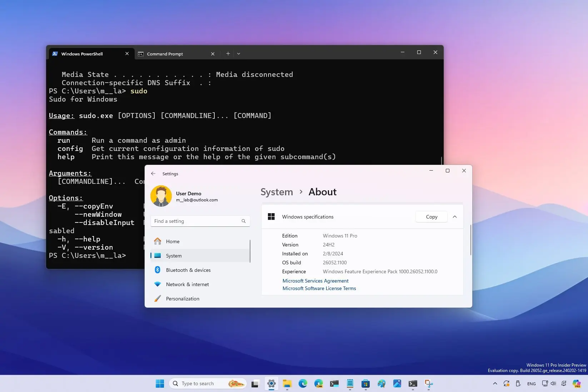
Task: Select Personalization in the Settings sidebar
Action: pos(183,298)
